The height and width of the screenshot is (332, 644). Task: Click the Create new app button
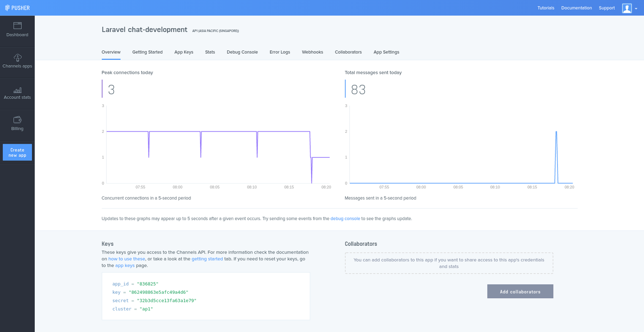tap(17, 152)
